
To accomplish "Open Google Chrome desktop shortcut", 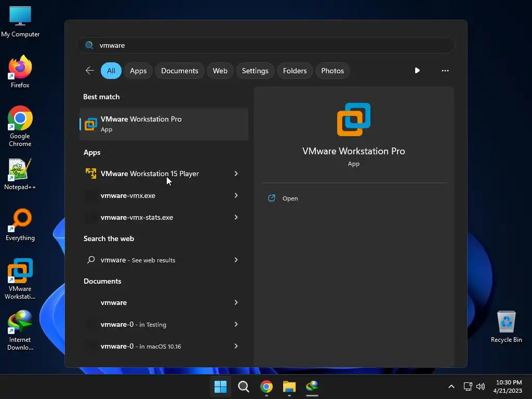I will pos(20,126).
